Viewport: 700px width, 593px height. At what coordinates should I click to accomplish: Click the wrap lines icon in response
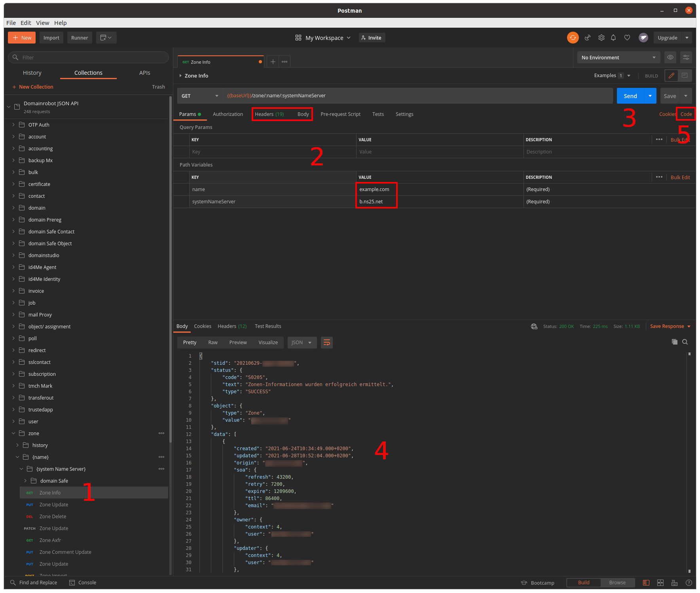point(326,343)
